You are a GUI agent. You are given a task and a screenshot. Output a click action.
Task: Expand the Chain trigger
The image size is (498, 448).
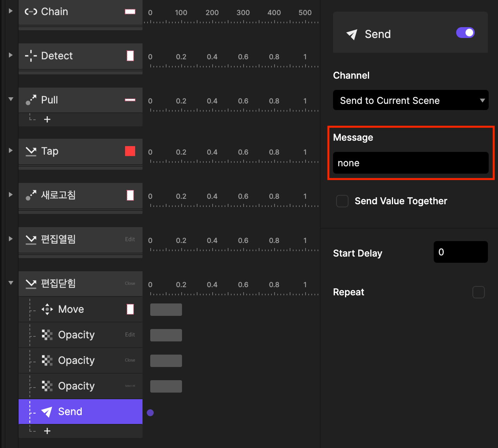click(x=11, y=11)
